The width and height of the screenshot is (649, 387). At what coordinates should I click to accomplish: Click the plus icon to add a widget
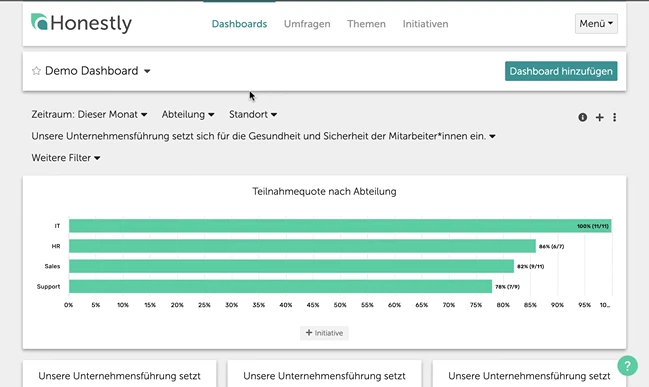pyautogui.click(x=599, y=118)
